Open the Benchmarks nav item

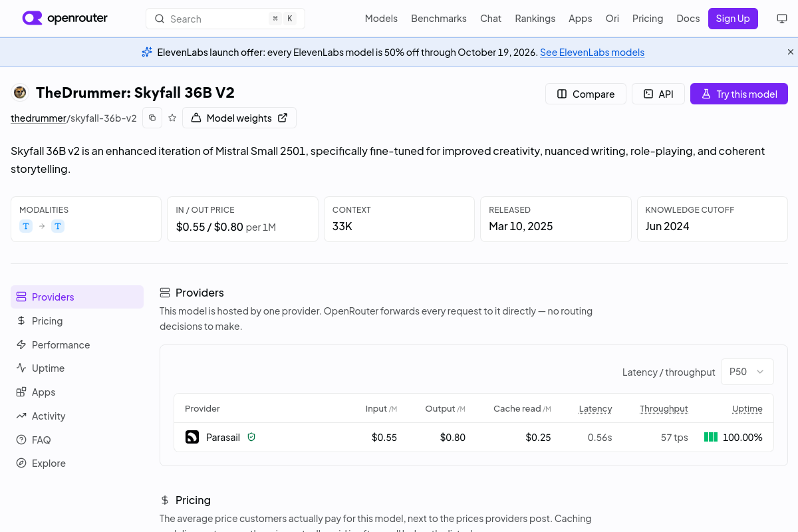coord(439,19)
